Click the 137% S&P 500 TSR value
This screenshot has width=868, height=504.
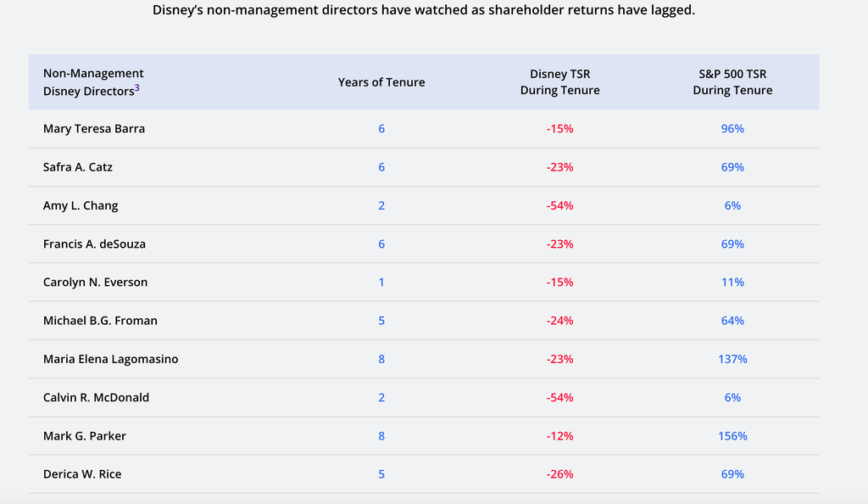[732, 359]
